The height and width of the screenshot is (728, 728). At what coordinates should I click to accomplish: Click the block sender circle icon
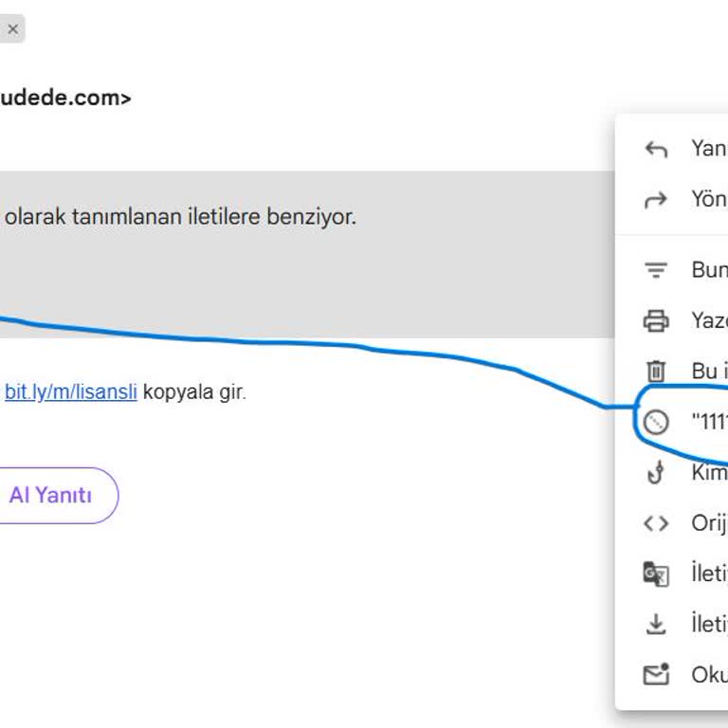(x=656, y=422)
